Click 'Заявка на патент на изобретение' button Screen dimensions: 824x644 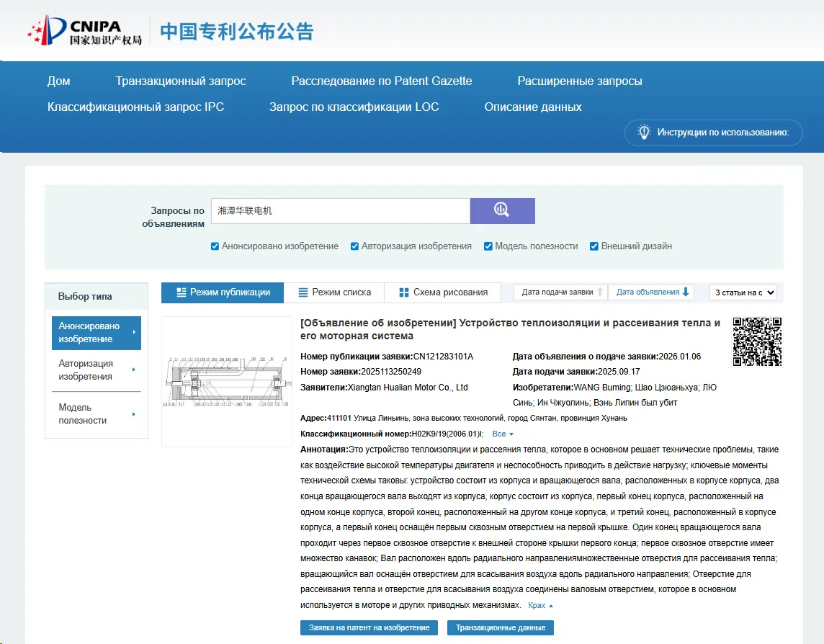[369, 627]
